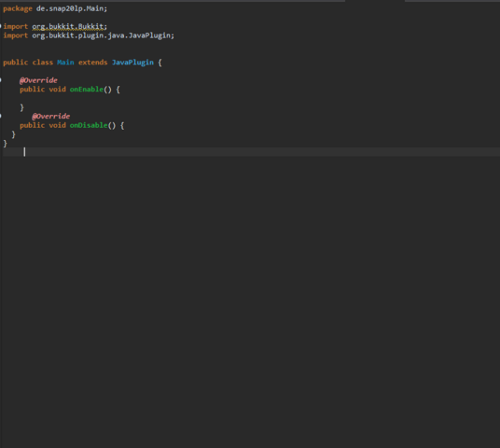Click the closing brace of onEnable method
This screenshot has width=500, height=448.
[x=21, y=107]
